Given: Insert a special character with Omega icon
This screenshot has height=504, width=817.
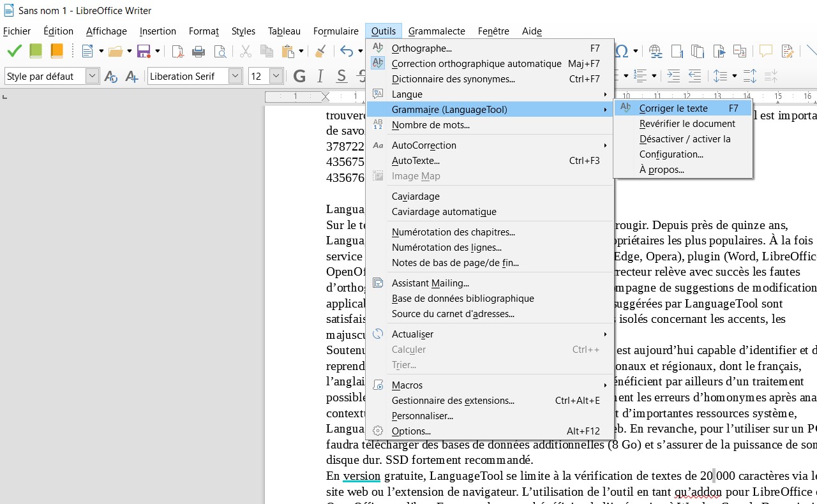Looking at the screenshot, I should coord(622,51).
